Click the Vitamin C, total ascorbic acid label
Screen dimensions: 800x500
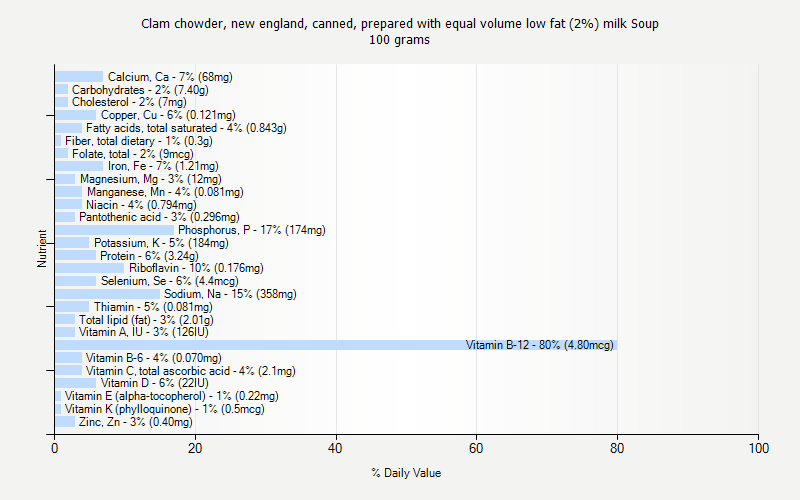point(190,371)
